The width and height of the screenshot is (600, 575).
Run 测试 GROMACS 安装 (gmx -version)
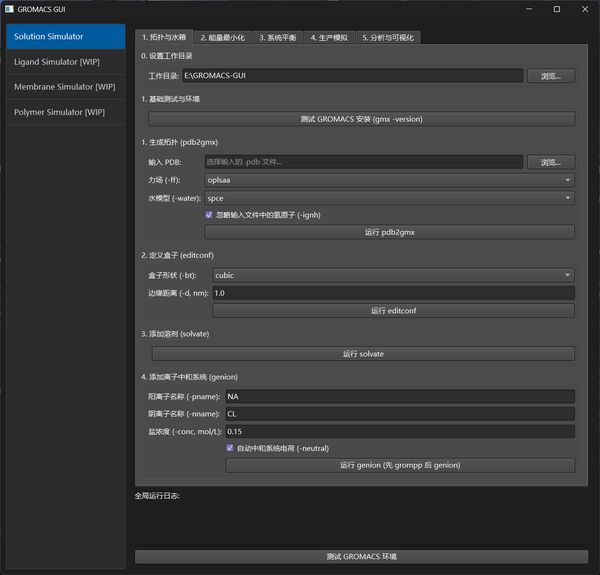coord(361,119)
